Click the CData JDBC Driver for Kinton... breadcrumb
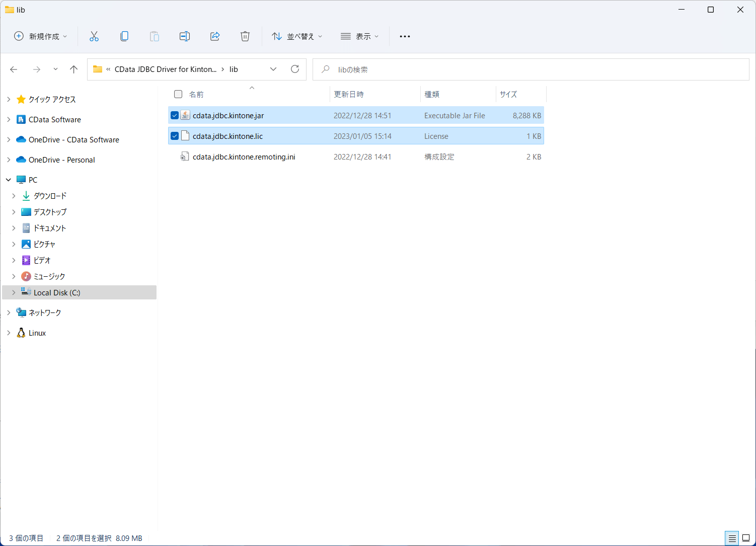This screenshot has width=756, height=546. click(166, 69)
